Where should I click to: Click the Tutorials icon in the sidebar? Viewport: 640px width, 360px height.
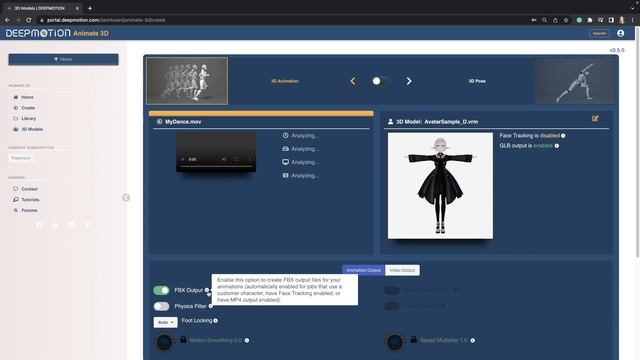16,200
